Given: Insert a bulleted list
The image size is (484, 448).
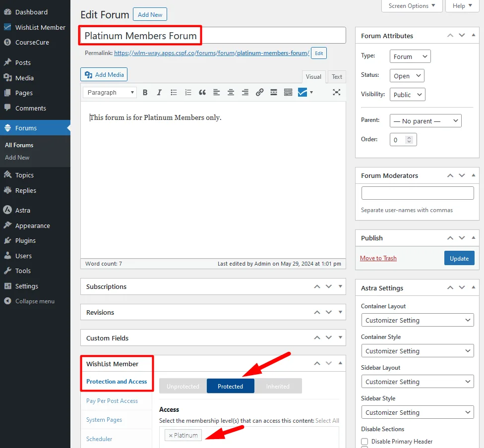Looking at the screenshot, I should [173, 92].
